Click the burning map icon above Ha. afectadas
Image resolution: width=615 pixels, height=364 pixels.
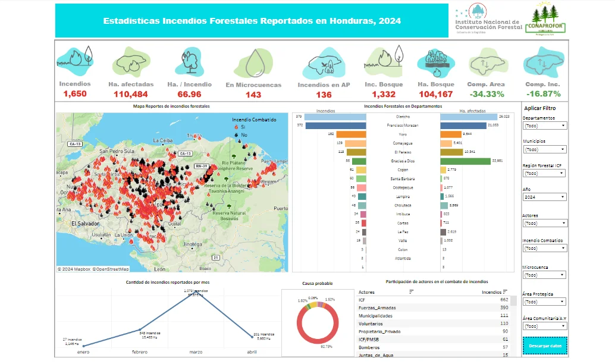[131, 60]
